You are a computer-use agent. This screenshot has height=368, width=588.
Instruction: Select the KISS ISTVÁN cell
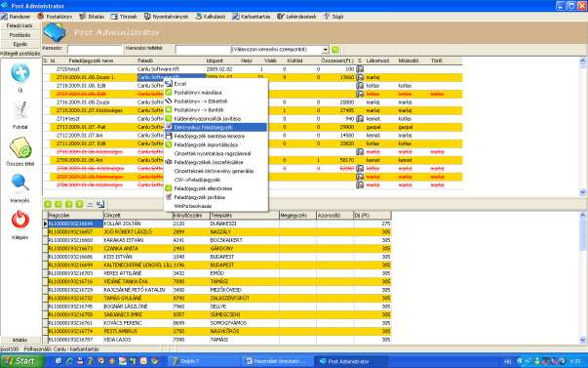[138, 257]
